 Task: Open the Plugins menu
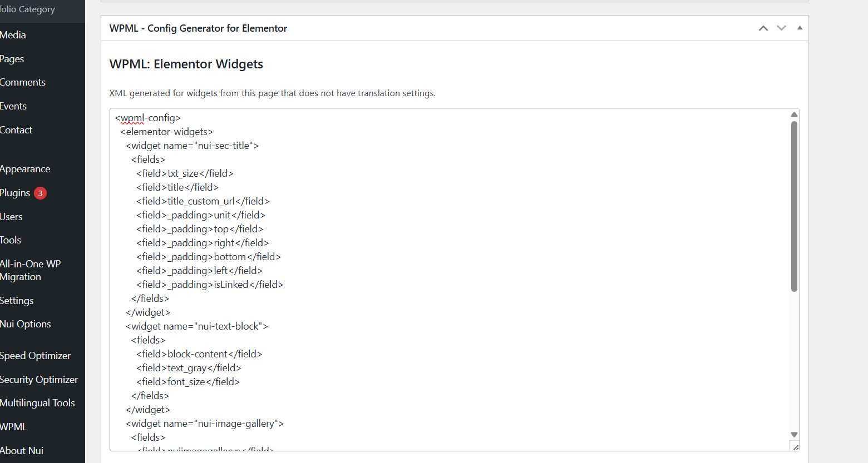(x=15, y=193)
